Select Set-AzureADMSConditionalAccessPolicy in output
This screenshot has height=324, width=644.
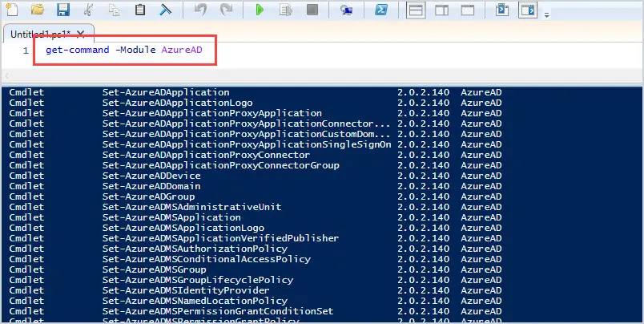[x=206, y=259]
